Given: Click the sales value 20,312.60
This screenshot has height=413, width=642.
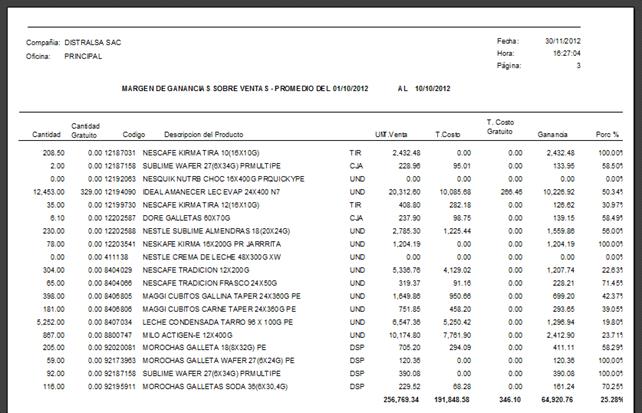Looking at the screenshot, I should pos(404,192).
